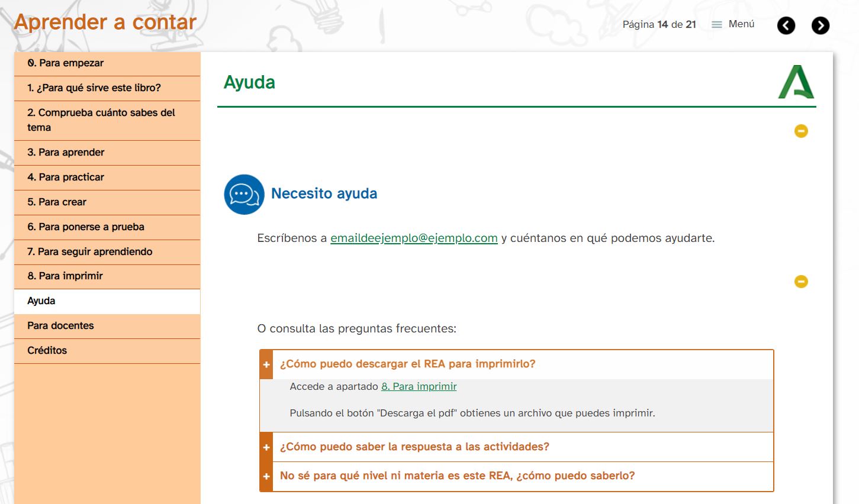Select '8. Para imprimir' sidebar item
Viewport: 859px width, 504px height.
point(65,276)
